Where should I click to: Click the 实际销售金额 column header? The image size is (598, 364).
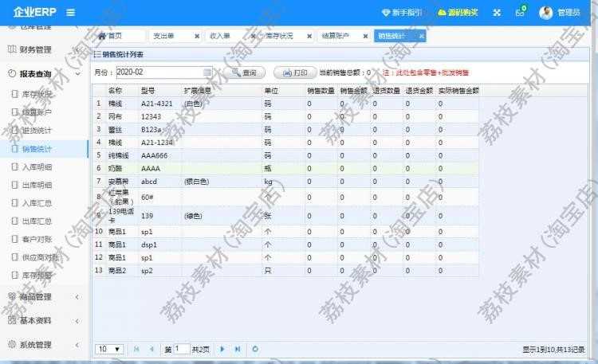458,91
